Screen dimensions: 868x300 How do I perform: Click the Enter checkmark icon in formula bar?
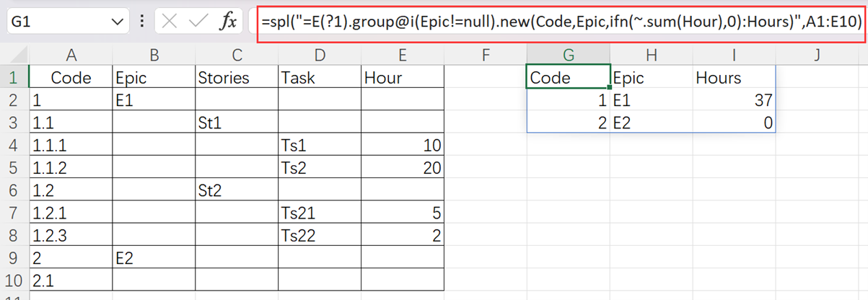click(x=198, y=22)
